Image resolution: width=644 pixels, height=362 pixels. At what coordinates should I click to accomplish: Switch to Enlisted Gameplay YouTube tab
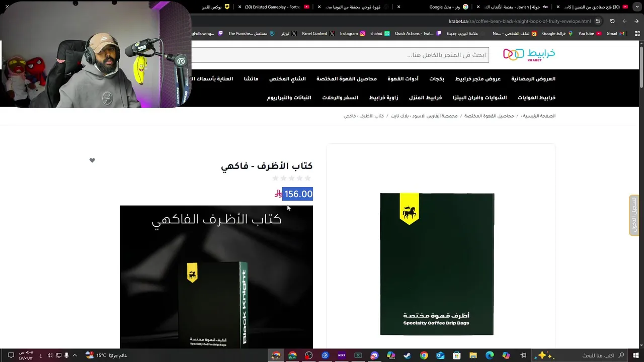274,7
